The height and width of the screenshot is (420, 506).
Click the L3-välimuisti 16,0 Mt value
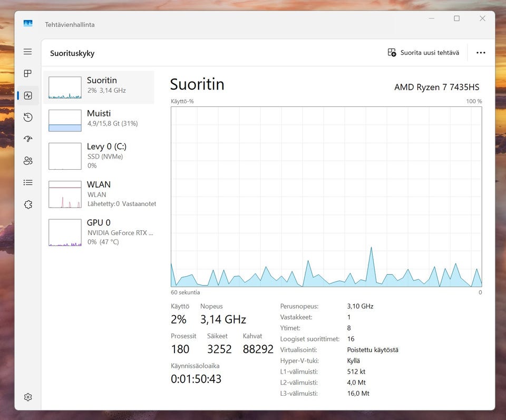[358, 393]
